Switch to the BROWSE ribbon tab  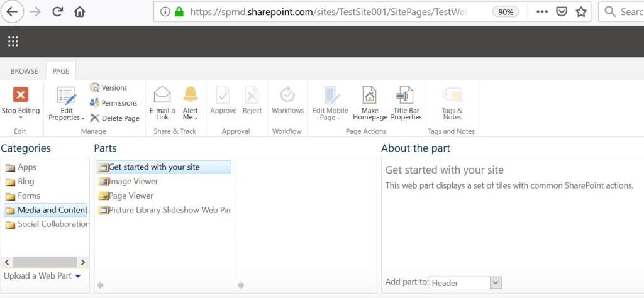point(25,71)
